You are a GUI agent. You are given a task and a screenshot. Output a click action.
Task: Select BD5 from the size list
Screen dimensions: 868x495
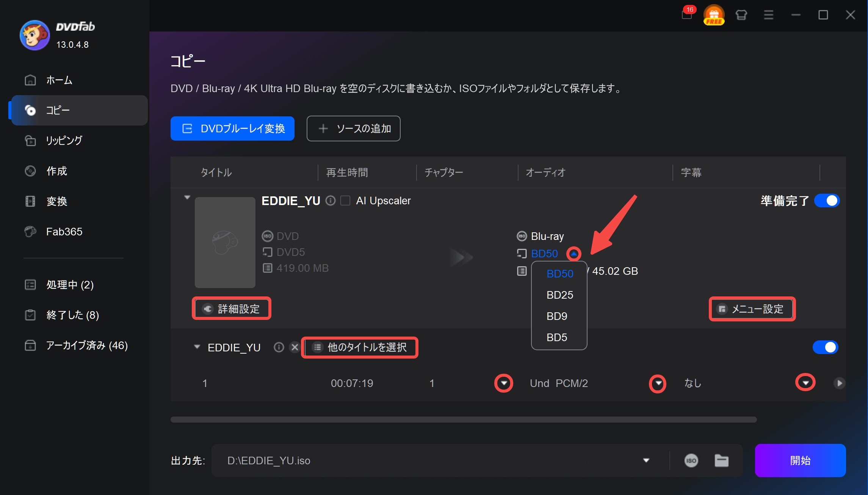(x=559, y=337)
